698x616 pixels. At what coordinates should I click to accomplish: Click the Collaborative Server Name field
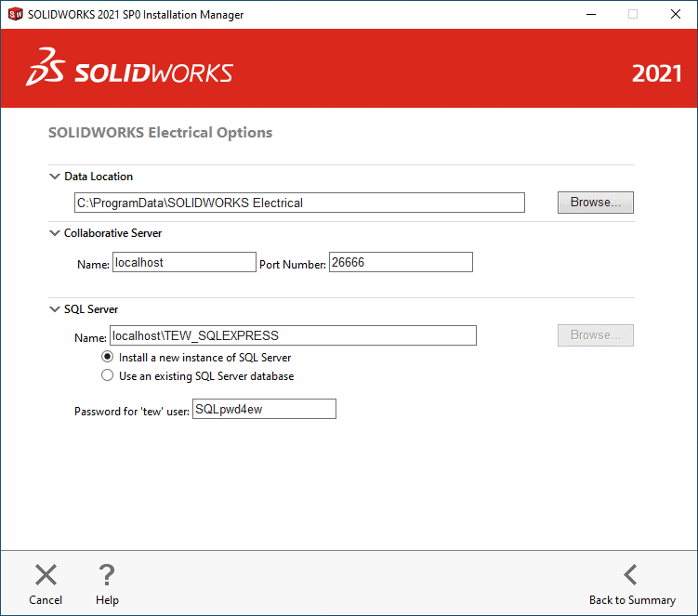pos(184,262)
